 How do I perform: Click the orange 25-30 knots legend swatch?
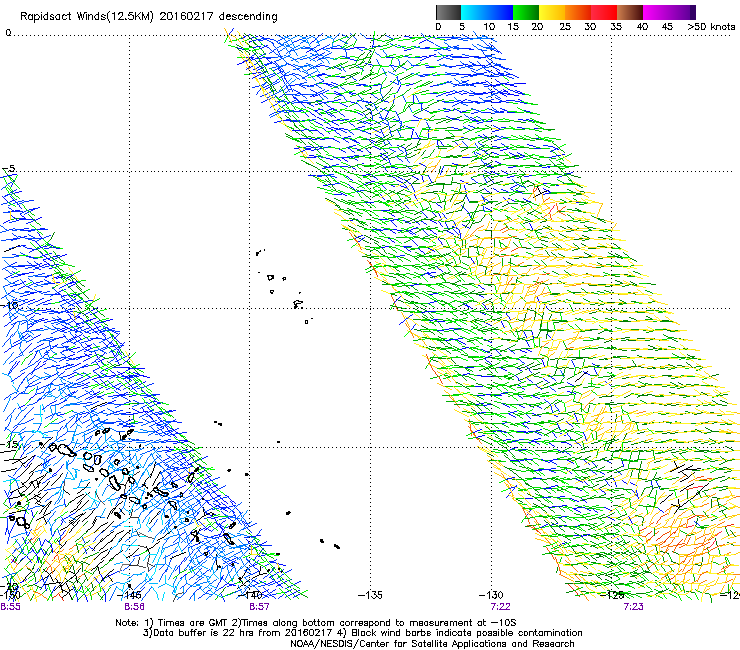(578, 12)
